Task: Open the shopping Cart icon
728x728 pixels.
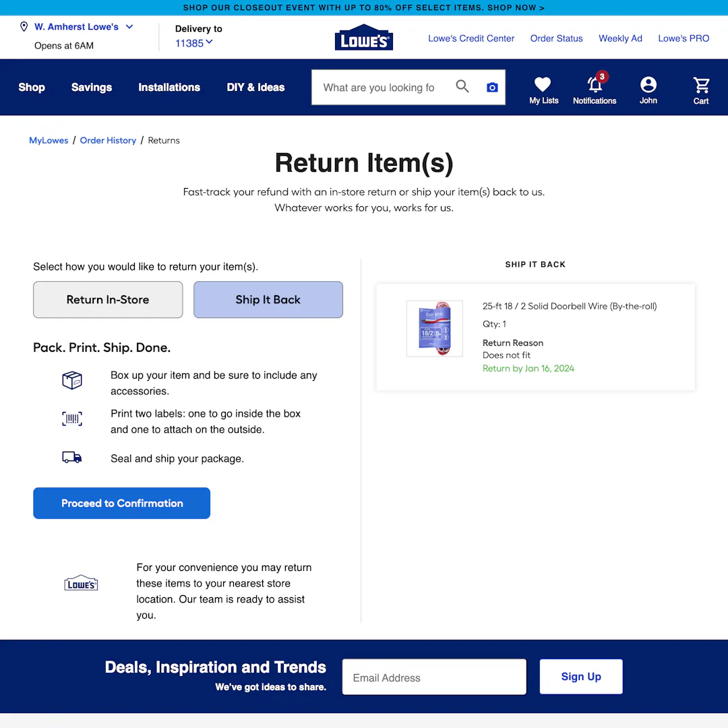Action: (x=701, y=85)
